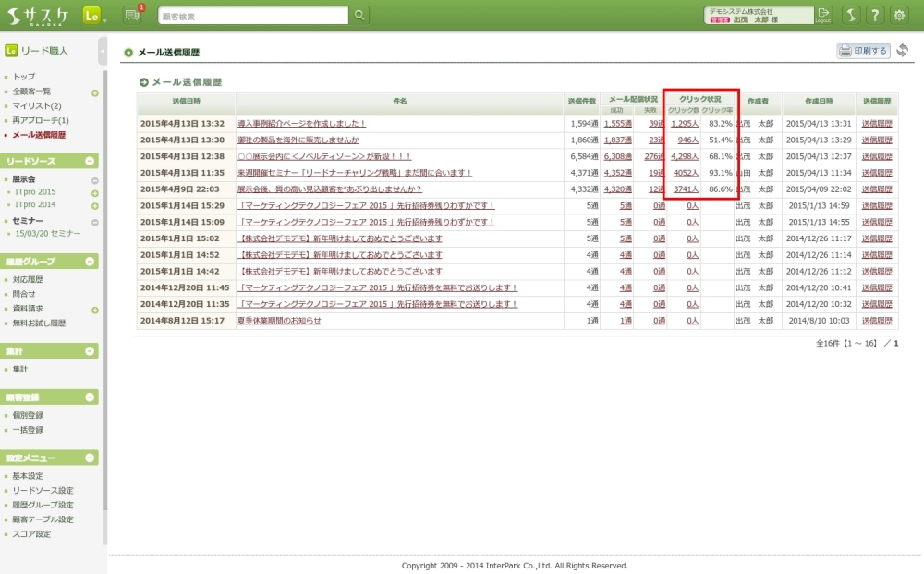The width and height of the screenshot is (924, 574).
Task: Open マイリスト(2) in the sidebar
Action: (x=37, y=106)
